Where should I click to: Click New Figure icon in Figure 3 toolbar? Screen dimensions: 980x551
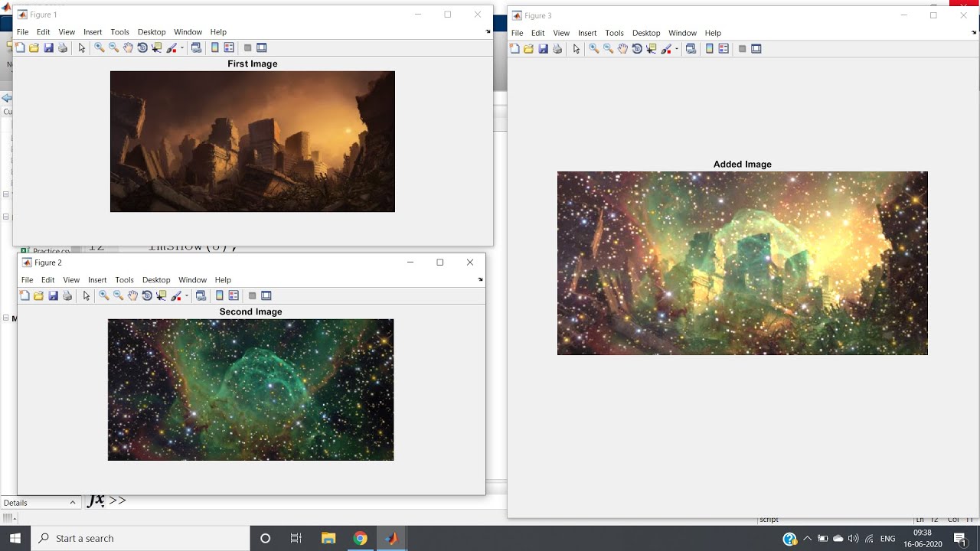coord(515,48)
